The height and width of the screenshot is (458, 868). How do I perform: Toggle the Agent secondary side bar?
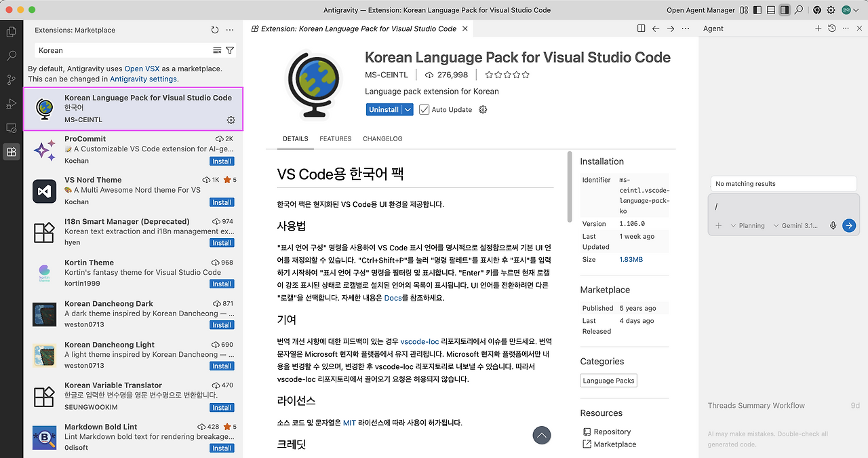(x=785, y=10)
